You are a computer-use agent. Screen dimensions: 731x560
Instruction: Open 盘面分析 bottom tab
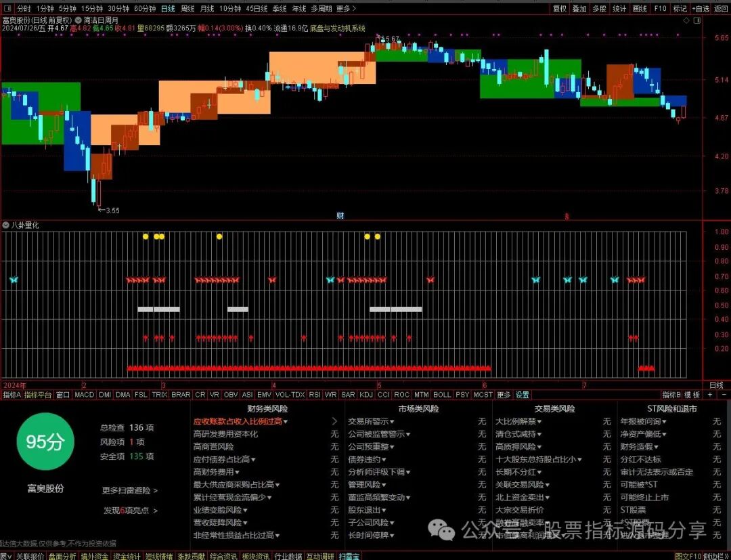coord(62,556)
